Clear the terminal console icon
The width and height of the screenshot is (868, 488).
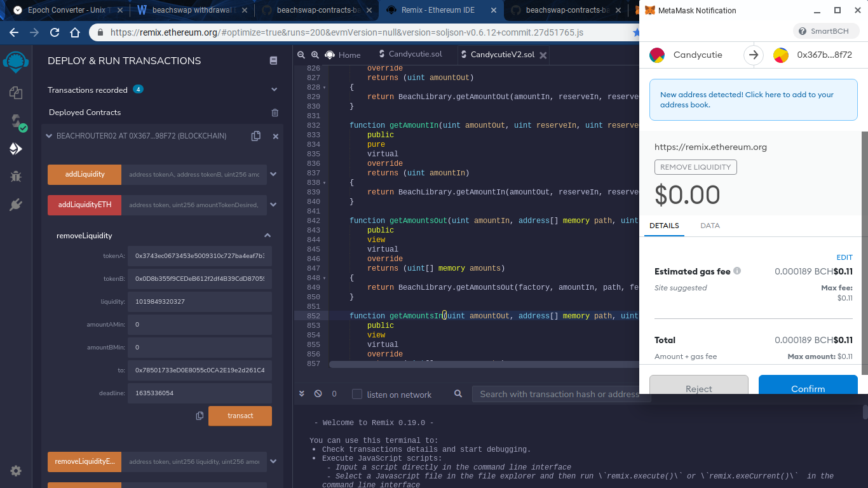click(318, 394)
